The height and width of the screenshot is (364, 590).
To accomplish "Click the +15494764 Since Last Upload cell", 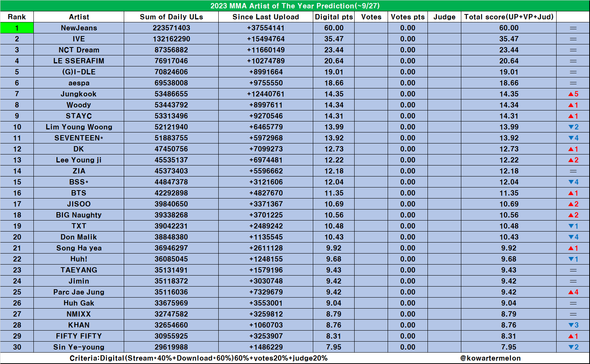I will pos(266,39).
